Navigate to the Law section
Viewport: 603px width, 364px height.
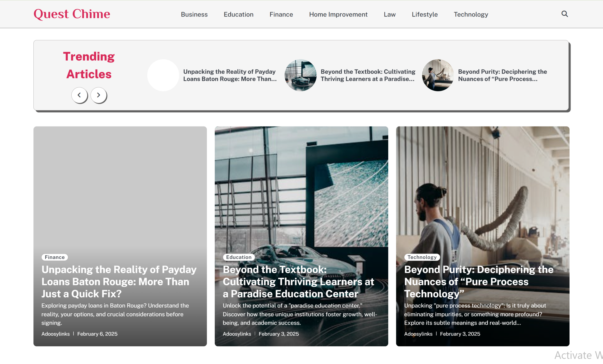390,14
